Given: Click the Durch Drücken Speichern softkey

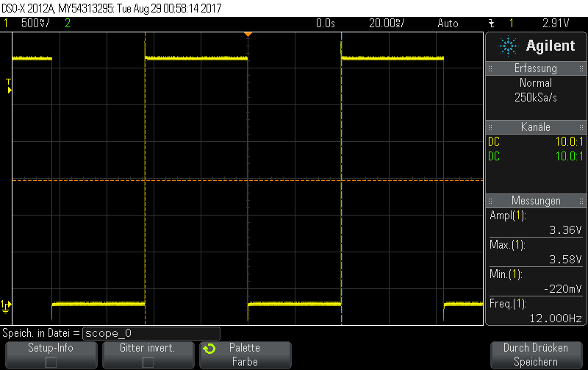Looking at the screenshot, I should pyautogui.click(x=536, y=355).
